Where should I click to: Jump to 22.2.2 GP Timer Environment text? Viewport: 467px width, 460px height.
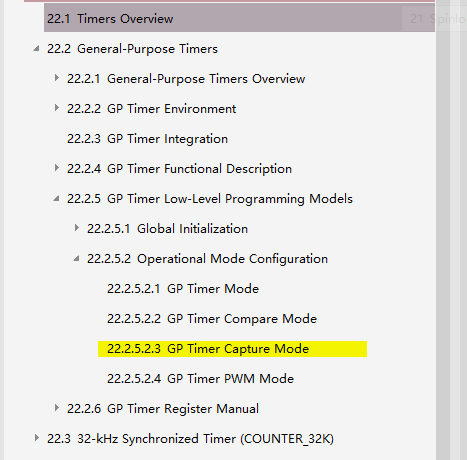coord(151,109)
